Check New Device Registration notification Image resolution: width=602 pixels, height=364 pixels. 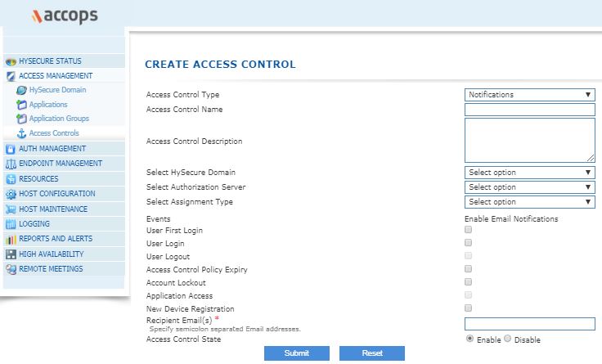click(x=468, y=308)
